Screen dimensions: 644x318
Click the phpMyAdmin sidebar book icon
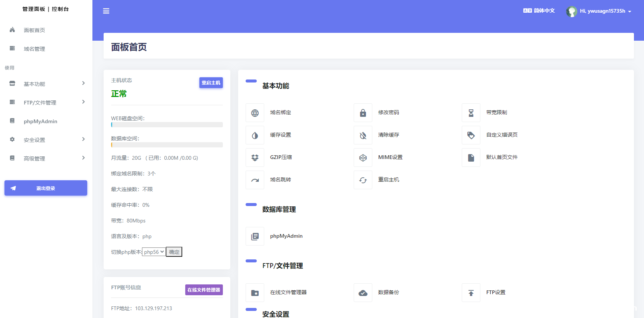pyautogui.click(x=12, y=121)
